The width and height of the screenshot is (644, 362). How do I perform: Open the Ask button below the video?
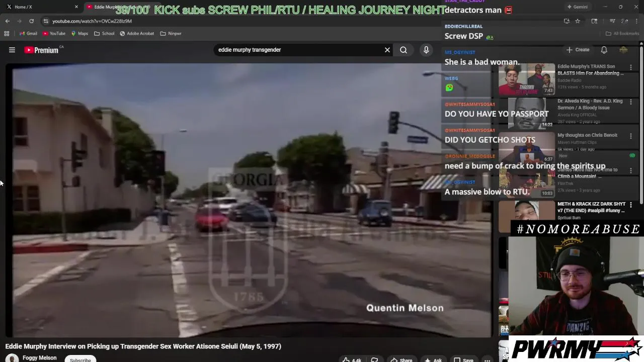[433, 360]
